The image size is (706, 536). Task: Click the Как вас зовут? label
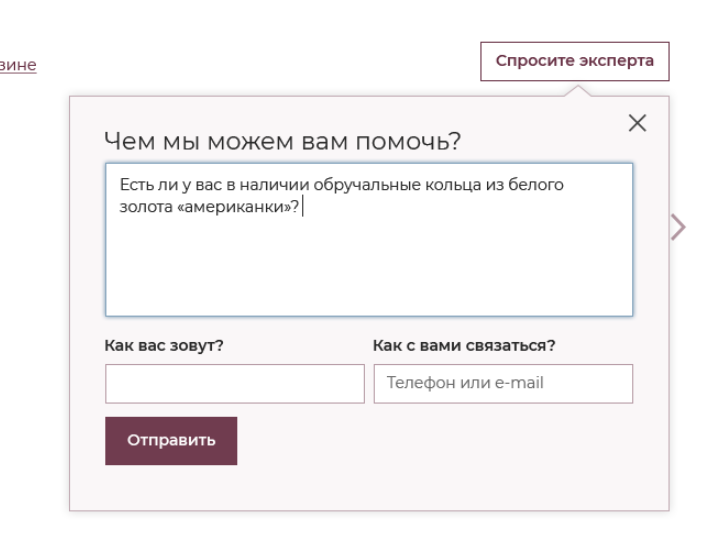164,345
